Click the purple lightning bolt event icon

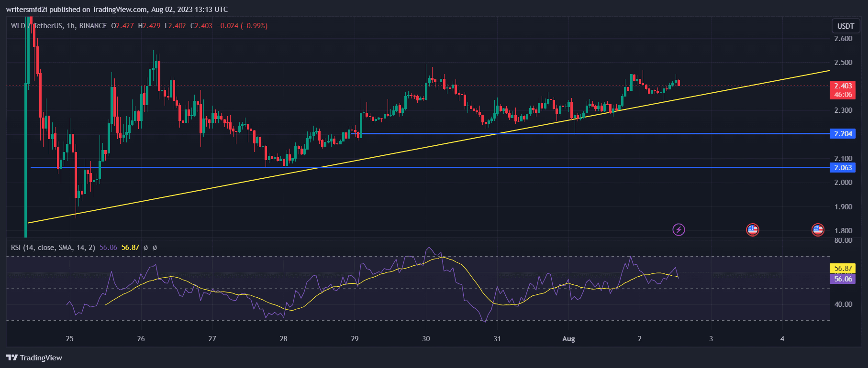tap(679, 230)
